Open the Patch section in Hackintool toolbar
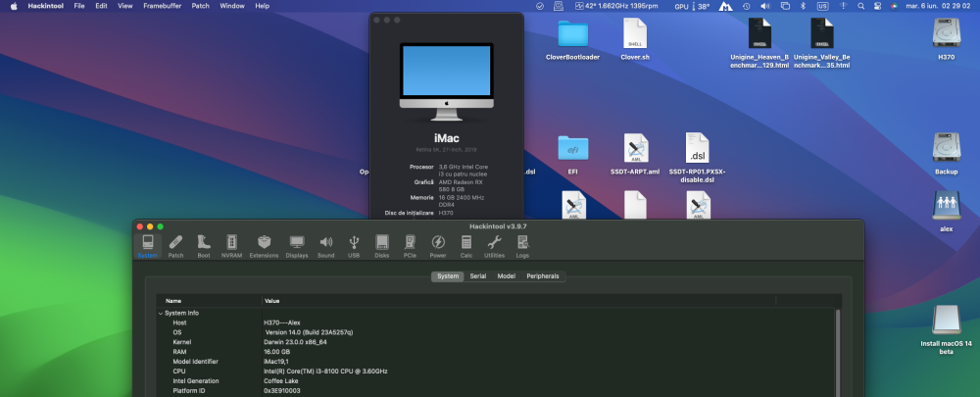Viewport: 980px width, 397px height. tap(175, 246)
